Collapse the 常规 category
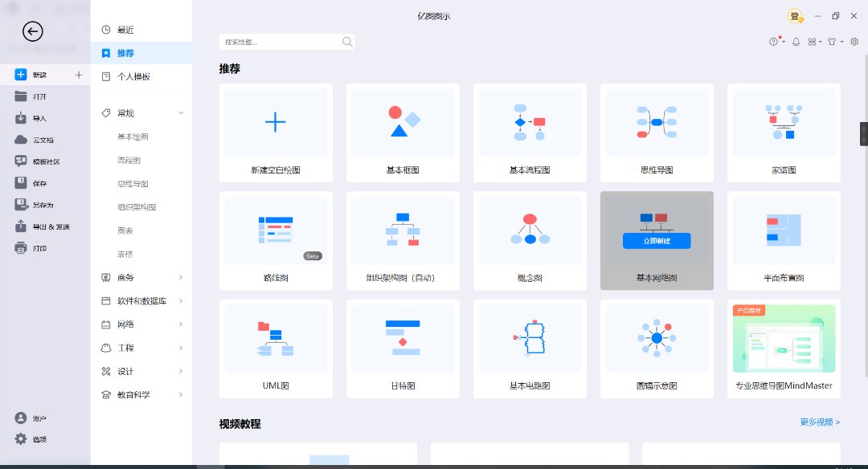This screenshot has width=868, height=469. 181,113
